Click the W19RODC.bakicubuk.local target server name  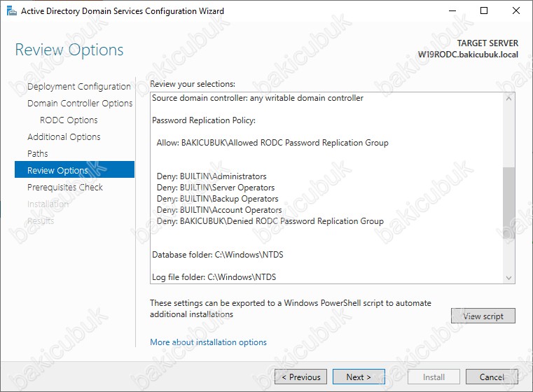coord(468,55)
